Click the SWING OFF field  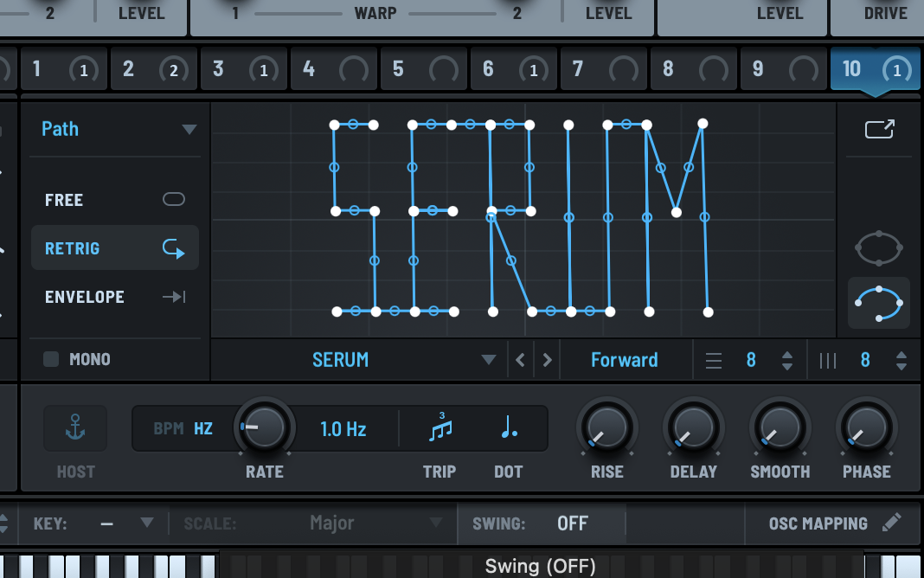tap(542, 523)
